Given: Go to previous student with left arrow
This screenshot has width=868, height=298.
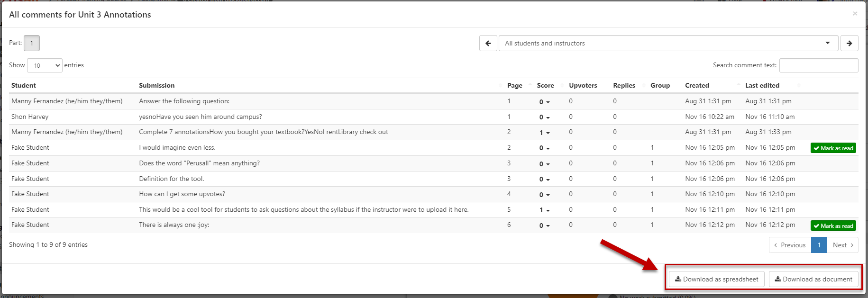Looking at the screenshot, I should (488, 43).
